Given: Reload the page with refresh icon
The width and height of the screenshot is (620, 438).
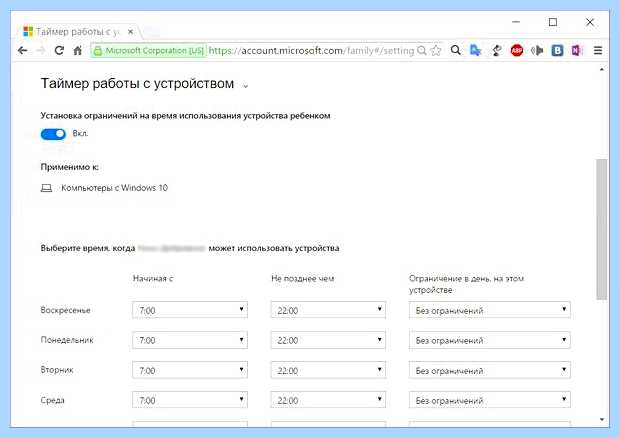Looking at the screenshot, I should 59,51.
